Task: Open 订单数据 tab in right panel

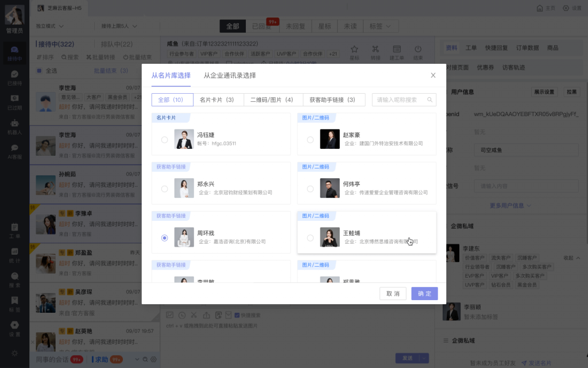Action: pos(527,48)
